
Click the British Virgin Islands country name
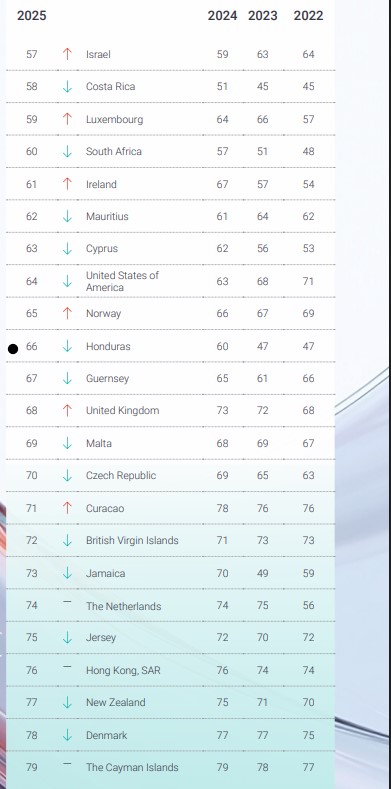pyautogui.click(x=132, y=540)
